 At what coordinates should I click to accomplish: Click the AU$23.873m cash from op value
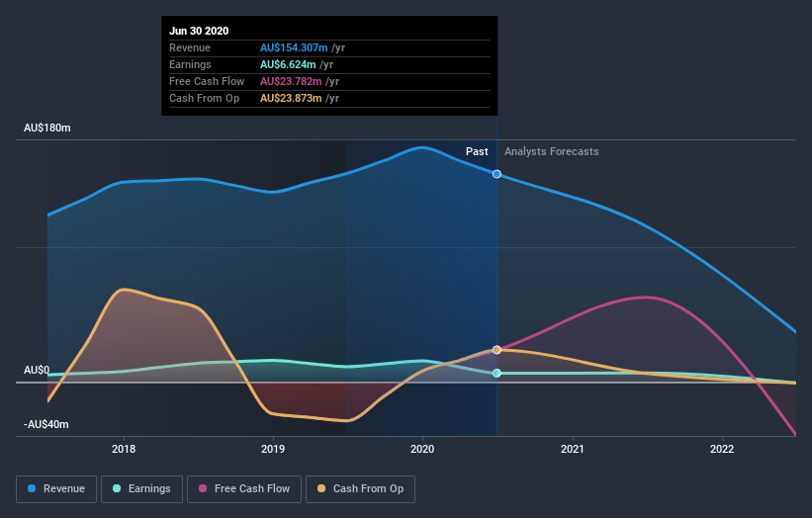291,98
